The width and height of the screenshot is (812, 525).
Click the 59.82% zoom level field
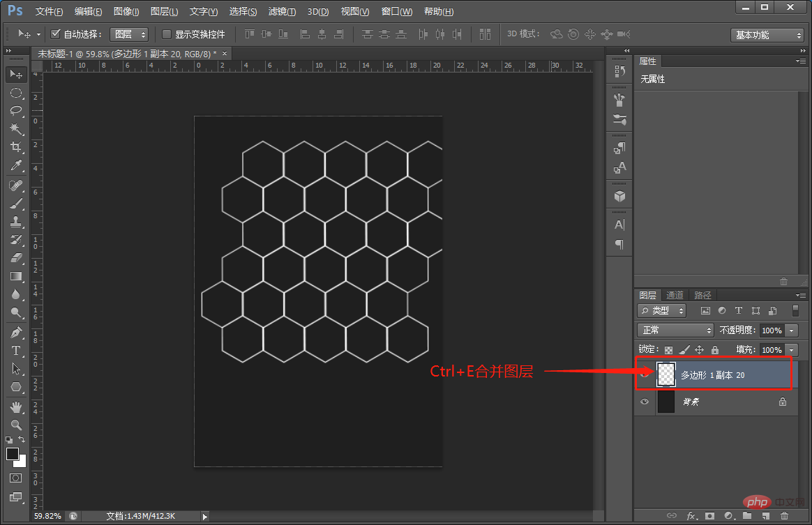[x=47, y=516]
